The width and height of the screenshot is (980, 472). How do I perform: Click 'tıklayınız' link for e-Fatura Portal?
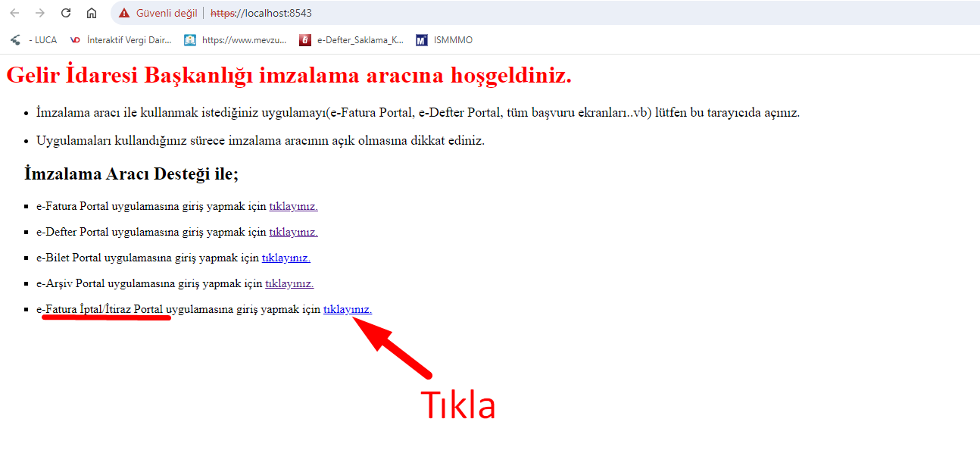293,206
